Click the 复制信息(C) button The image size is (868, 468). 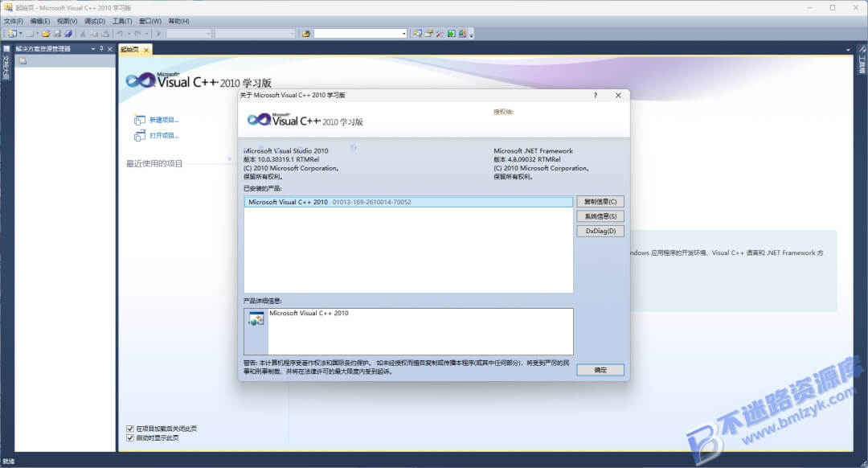click(600, 202)
